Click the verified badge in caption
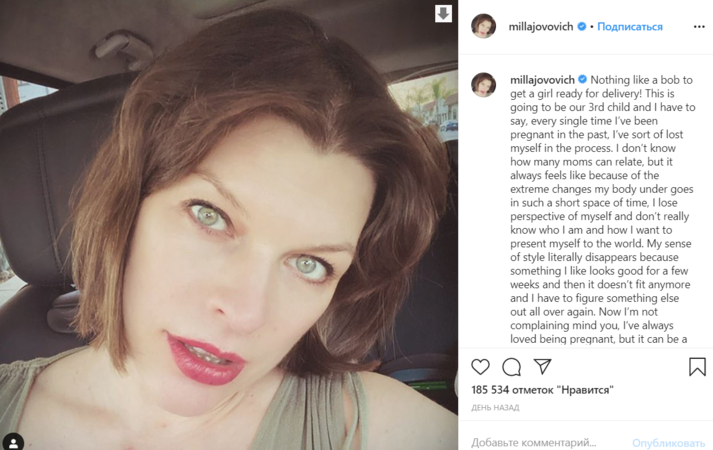The image size is (713, 450). click(582, 80)
